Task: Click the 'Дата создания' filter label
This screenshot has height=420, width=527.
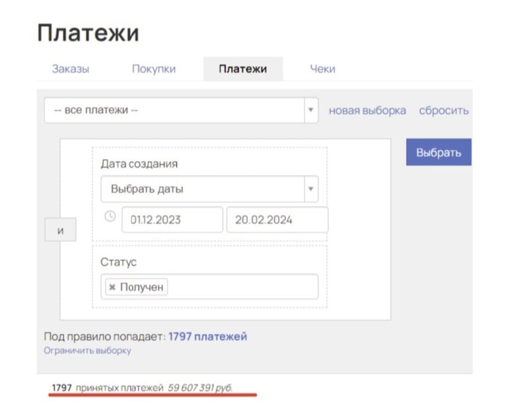Action: click(x=139, y=164)
